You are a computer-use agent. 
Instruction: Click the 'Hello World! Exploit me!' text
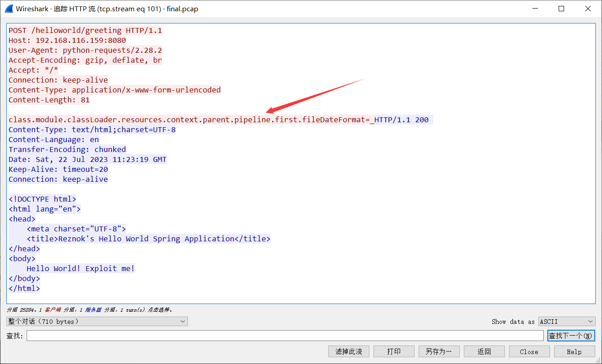(81, 268)
